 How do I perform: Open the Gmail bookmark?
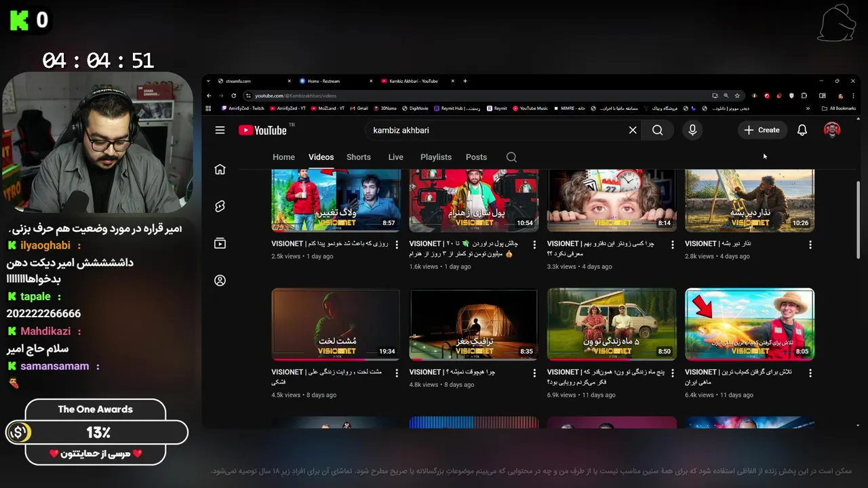coord(359,108)
